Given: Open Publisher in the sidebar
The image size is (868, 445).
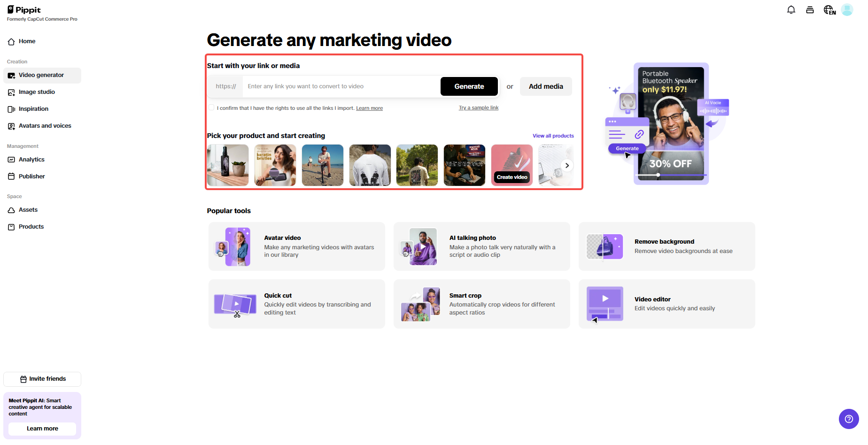Looking at the screenshot, I should 42,176.
